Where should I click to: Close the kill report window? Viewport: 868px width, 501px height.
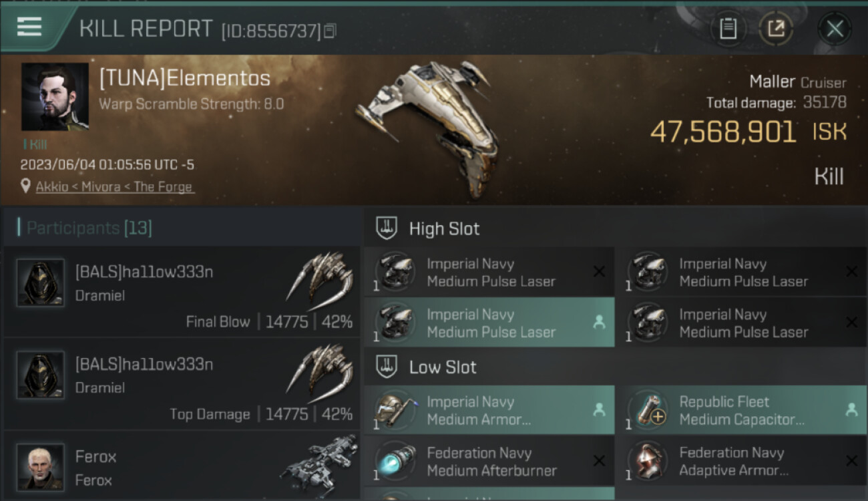(x=835, y=29)
